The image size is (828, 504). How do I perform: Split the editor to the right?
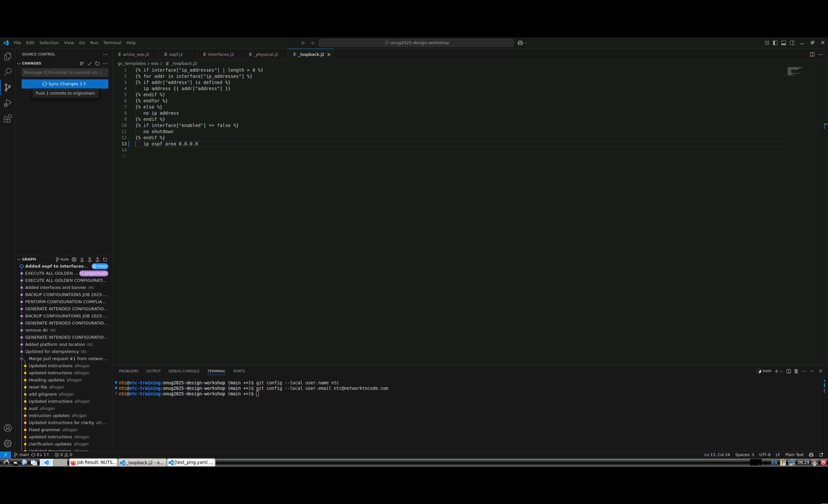coord(812,54)
